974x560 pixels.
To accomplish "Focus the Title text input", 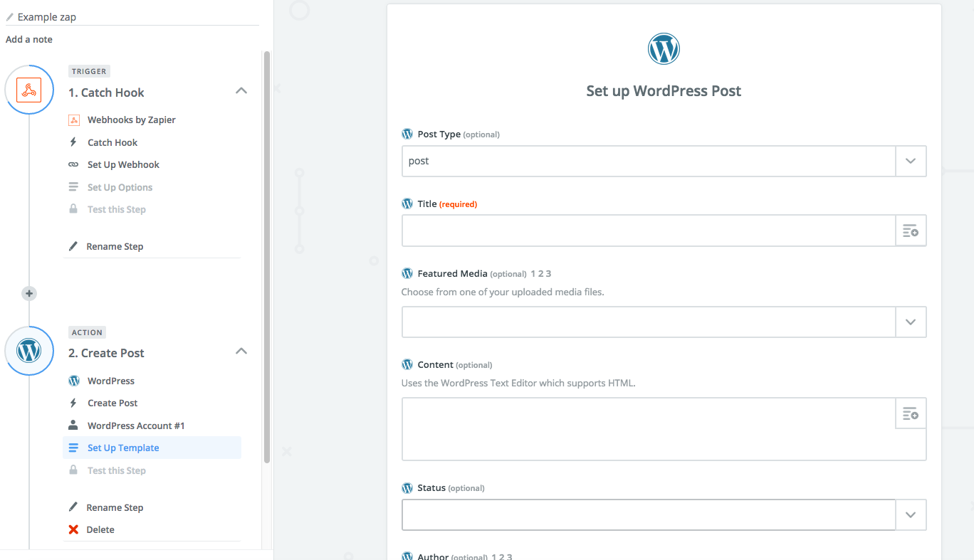I will coord(649,231).
